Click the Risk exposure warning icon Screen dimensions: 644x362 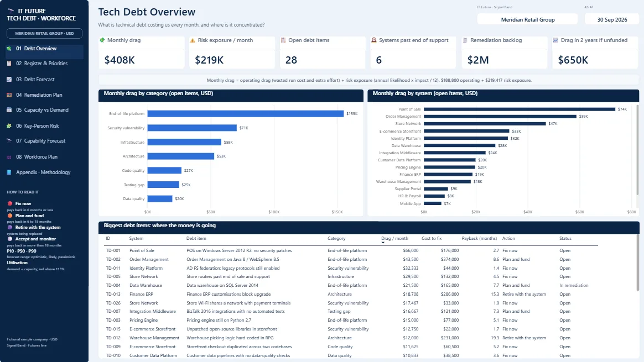193,40
